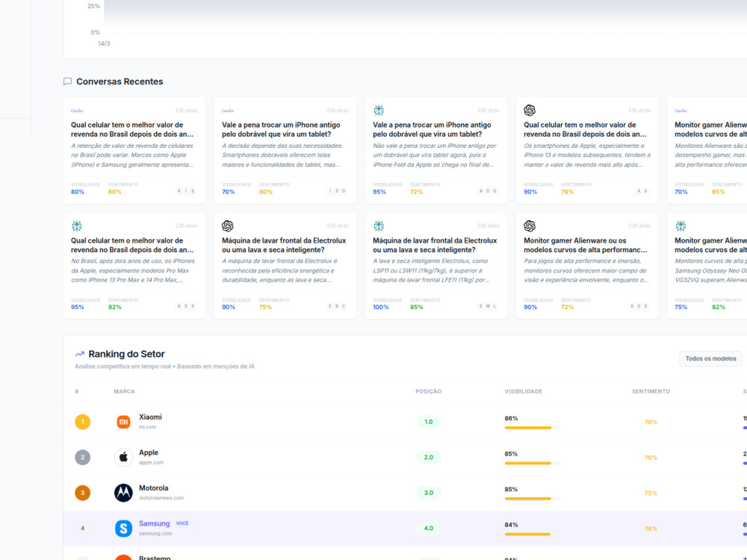Click Apple's visibility progress bar
Screen dimensions: 747x560
click(x=532, y=464)
